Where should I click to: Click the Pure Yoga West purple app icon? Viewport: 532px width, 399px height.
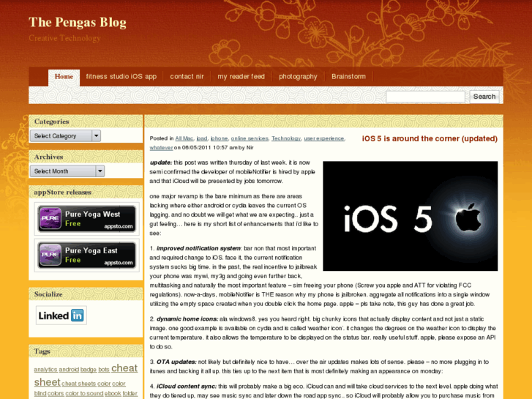[50, 218]
